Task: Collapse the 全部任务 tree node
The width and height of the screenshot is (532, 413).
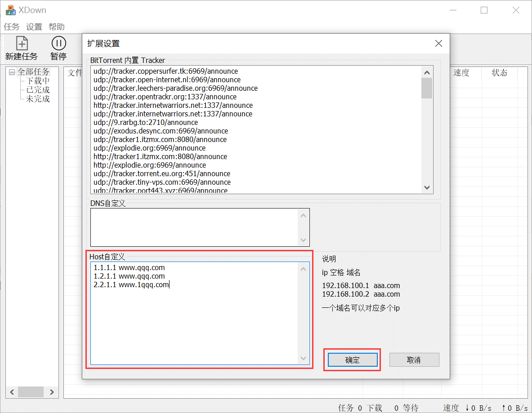Action: [11, 71]
